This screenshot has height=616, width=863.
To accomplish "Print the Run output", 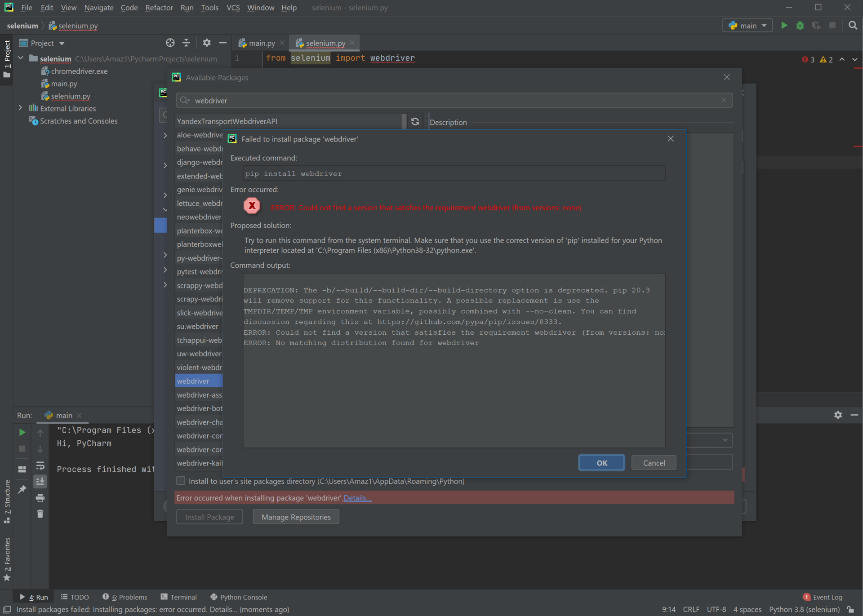I will tap(40, 498).
